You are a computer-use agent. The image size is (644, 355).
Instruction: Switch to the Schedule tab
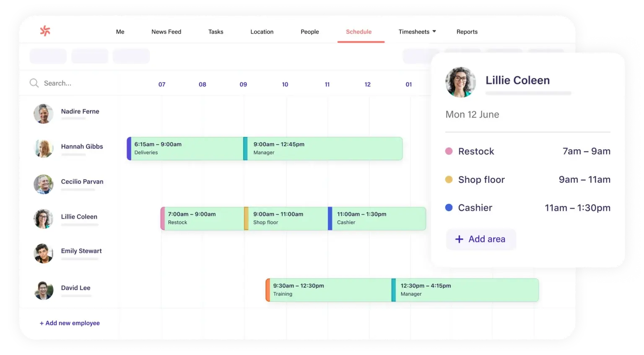358,32
